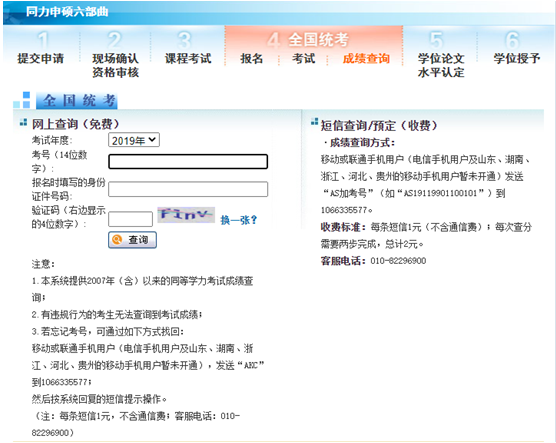Go to step 5 学位论文水平认定

[x=441, y=65]
